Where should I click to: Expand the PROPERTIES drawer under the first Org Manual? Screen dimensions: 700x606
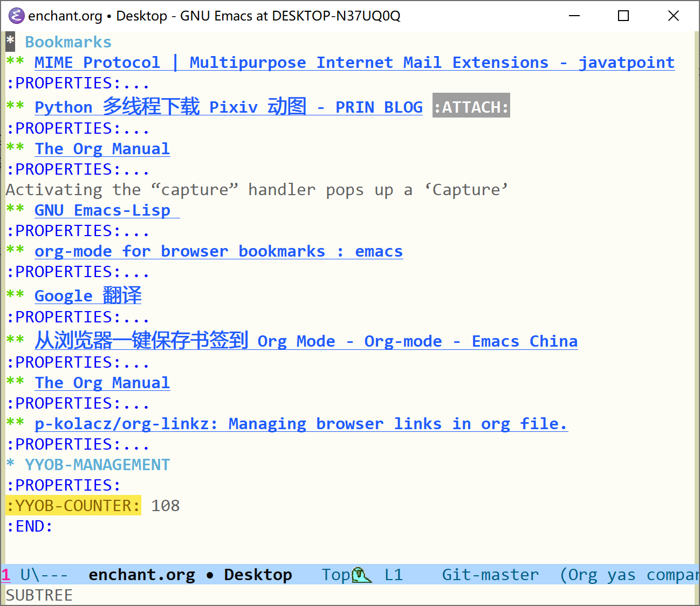(78, 170)
